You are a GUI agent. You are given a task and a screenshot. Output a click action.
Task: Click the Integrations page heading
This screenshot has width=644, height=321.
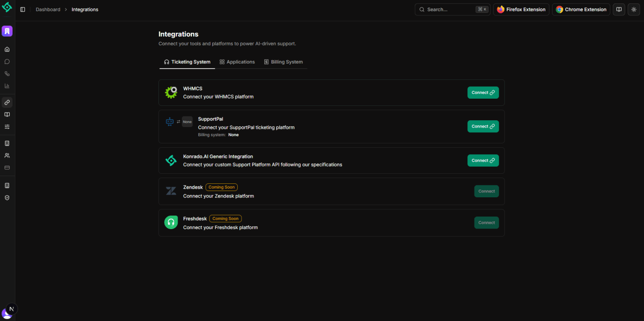[179, 34]
